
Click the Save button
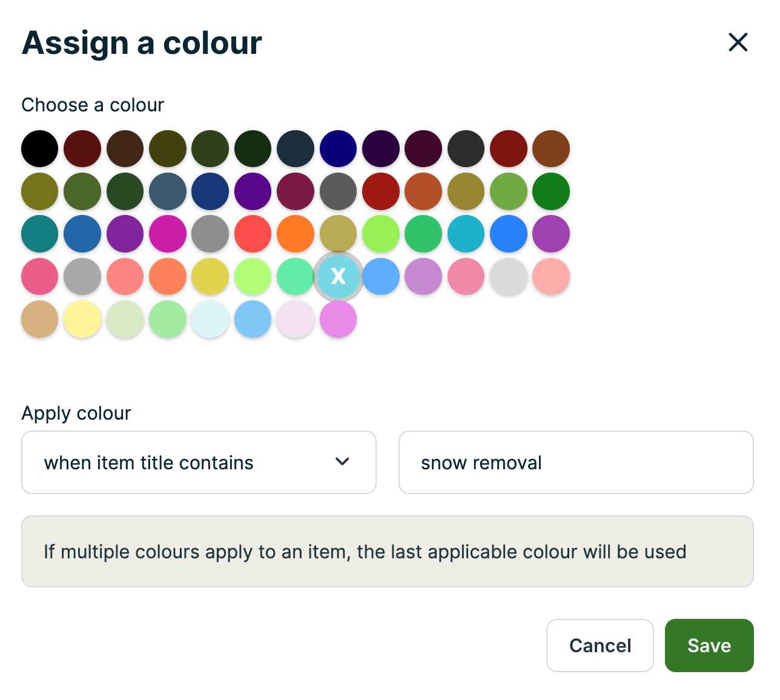(x=709, y=646)
